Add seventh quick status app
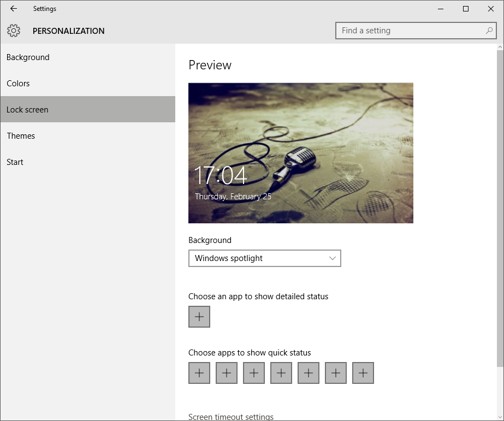The image size is (504, 421). [x=363, y=373]
